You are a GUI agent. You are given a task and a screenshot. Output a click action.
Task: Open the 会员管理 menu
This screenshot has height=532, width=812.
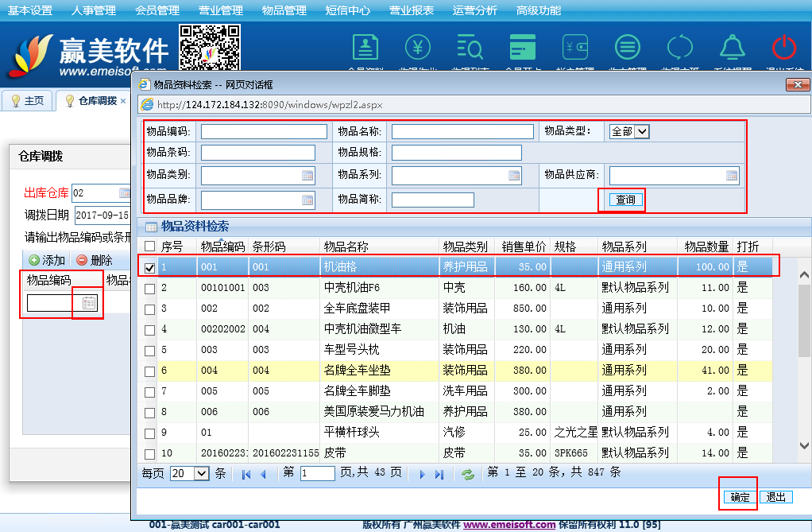pos(157,10)
